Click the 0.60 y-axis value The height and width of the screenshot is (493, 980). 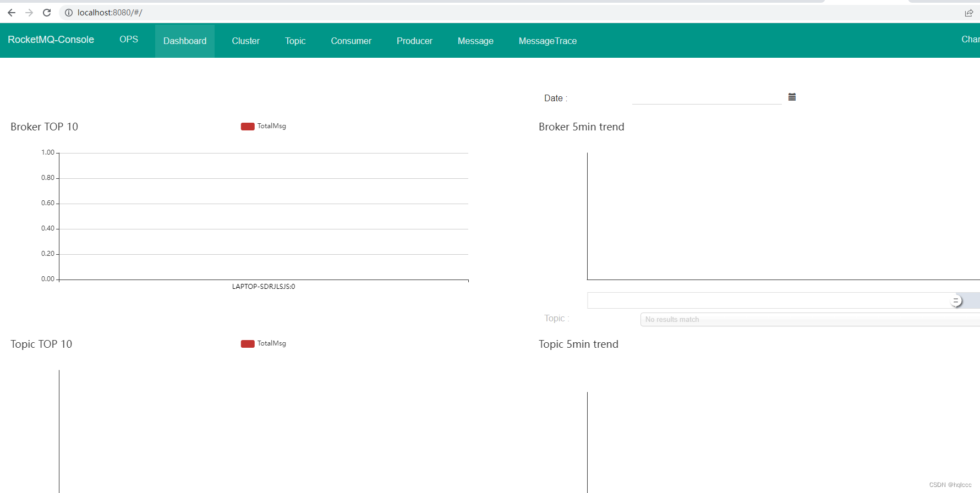click(x=48, y=203)
